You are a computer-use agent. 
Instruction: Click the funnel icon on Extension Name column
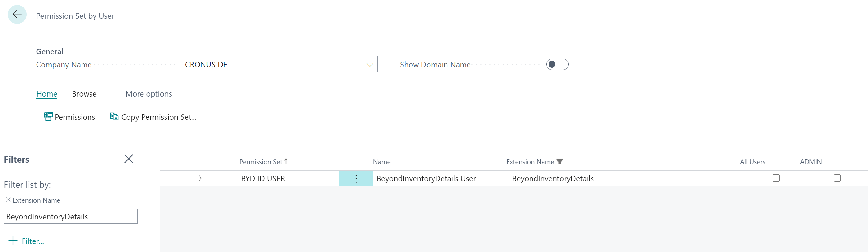pos(559,162)
